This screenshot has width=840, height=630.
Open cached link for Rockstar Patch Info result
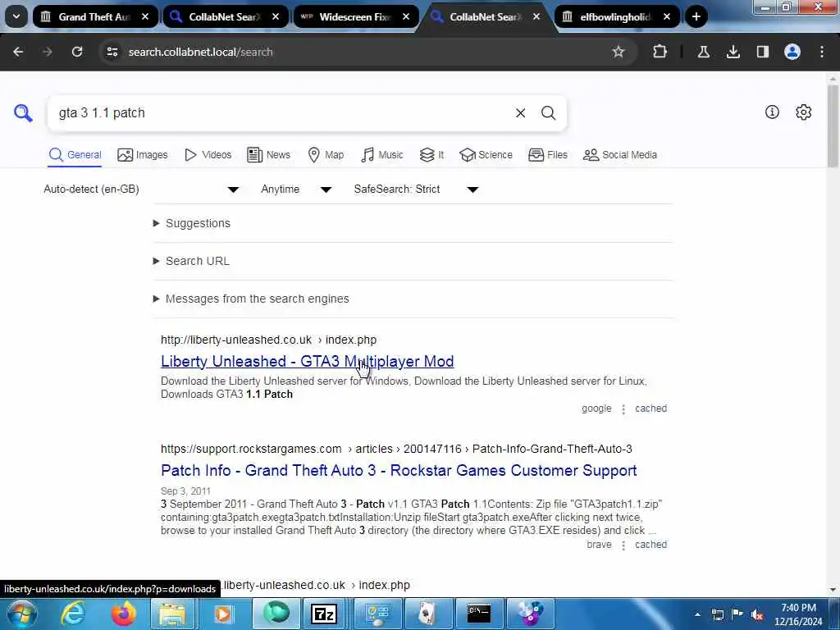(651, 545)
